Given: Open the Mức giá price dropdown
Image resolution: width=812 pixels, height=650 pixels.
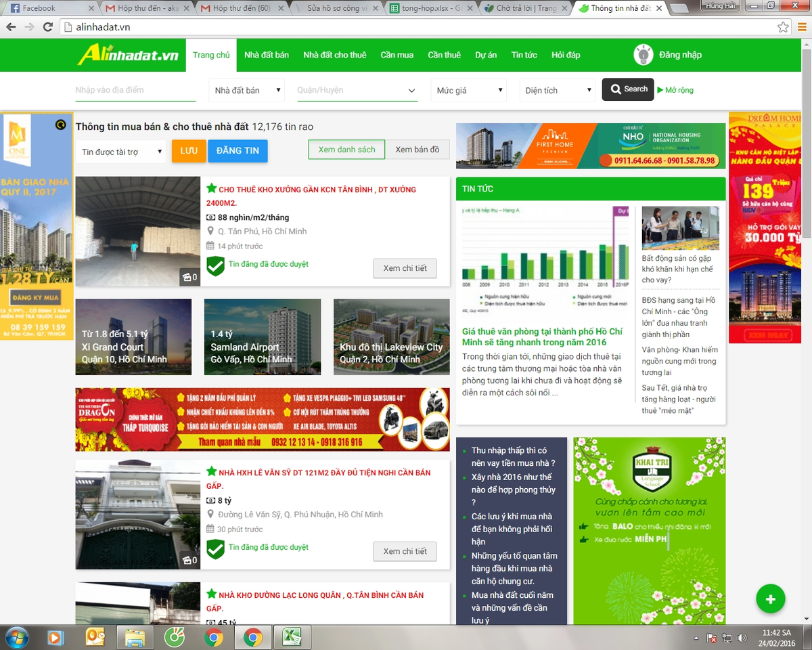Looking at the screenshot, I should (x=468, y=90).
